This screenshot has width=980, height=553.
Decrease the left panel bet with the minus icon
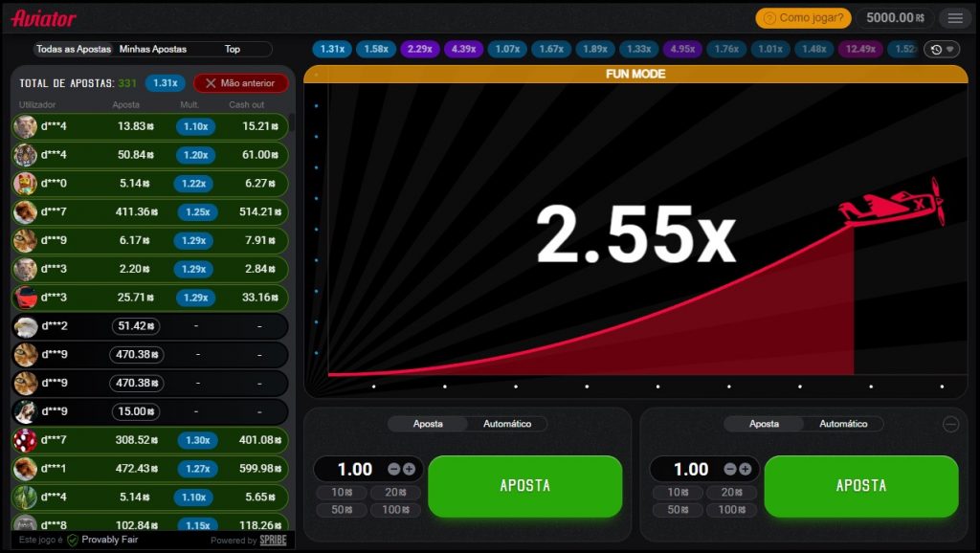coord(394,469)
